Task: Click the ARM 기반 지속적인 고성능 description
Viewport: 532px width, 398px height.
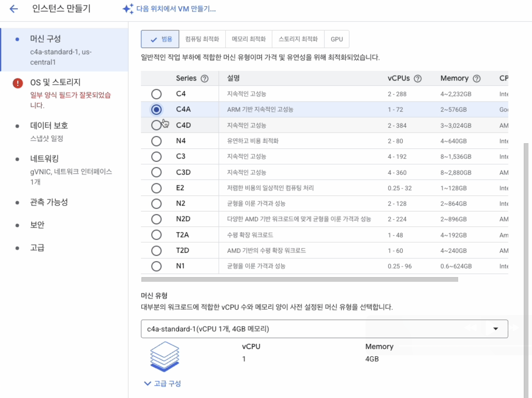Action: [x=260, y=109]
